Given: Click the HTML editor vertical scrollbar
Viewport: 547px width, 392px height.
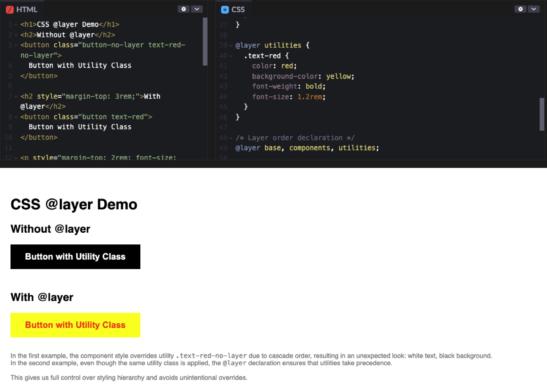Looking at the screenshot, I should [205, 42].
